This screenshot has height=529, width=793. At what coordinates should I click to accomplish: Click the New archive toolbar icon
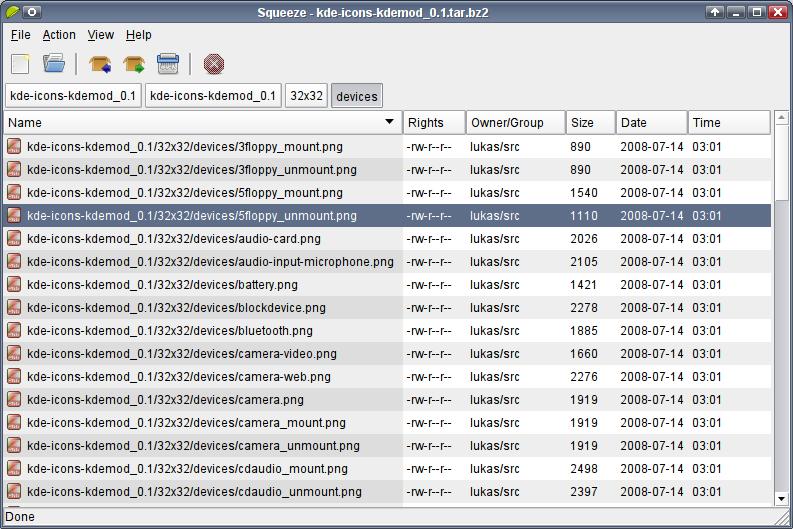tap(20, 65)
